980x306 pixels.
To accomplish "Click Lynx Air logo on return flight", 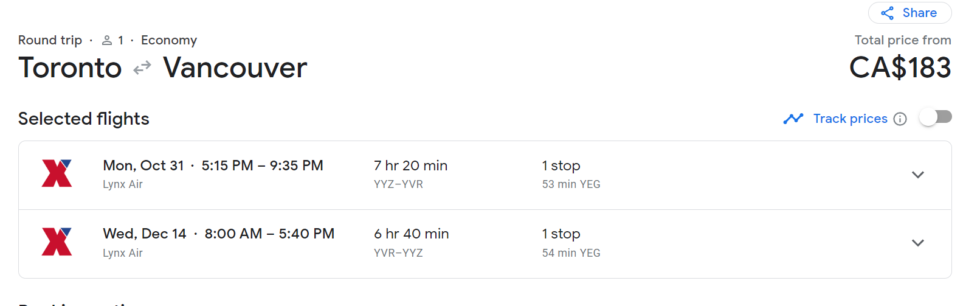I will point(57,242).
